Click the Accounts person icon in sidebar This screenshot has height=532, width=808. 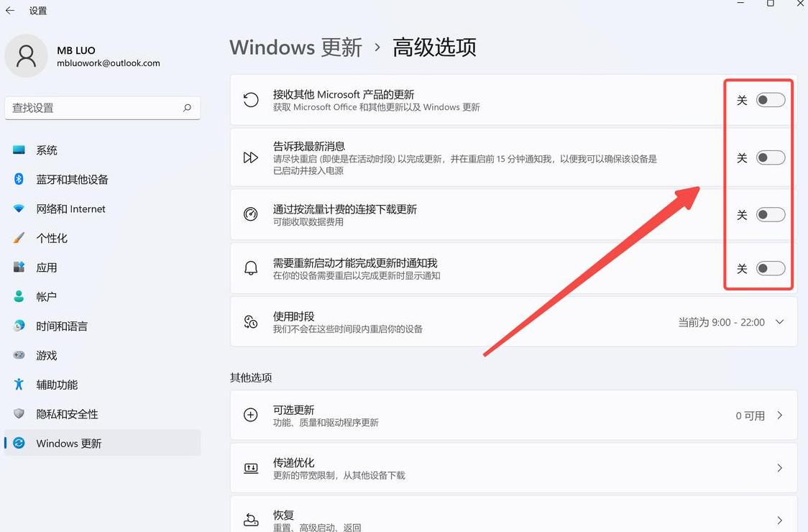pyautogui.click(x=19, y=296)
